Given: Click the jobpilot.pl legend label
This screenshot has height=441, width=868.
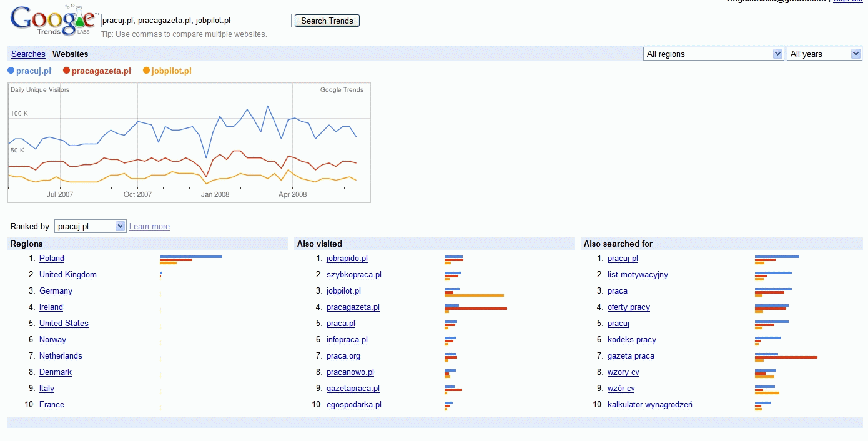Looking at the screenshot, I should click(x=172, y=71).
